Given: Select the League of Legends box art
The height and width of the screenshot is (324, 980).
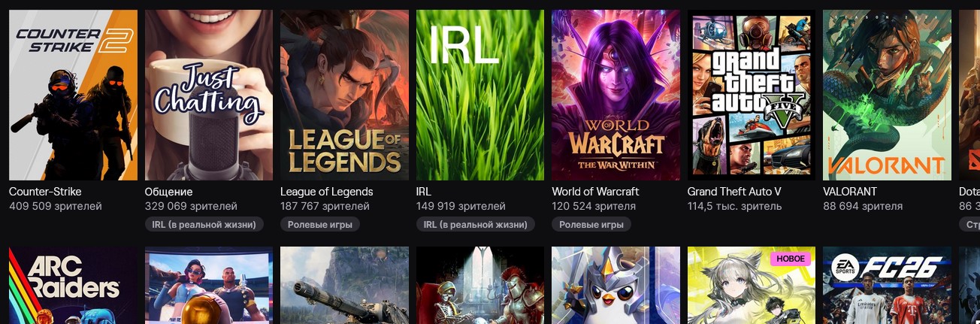Looking at the screenshot, I should pyautogui.click(x=344, y=95).
